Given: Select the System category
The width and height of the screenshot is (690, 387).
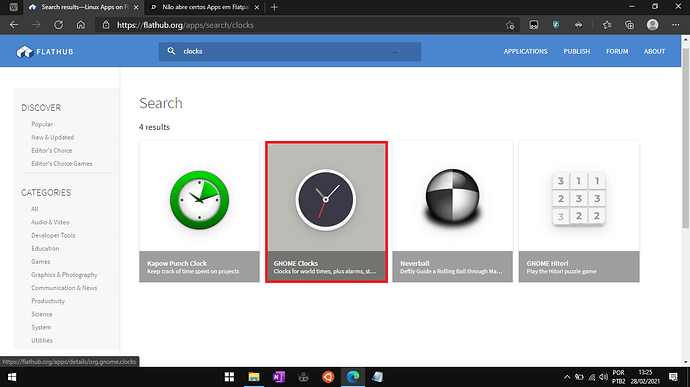Looking at the screenshot, I should 41,328.
